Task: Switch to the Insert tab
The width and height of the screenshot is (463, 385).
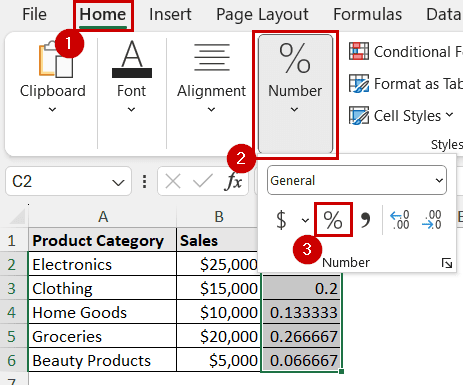Action: 170,14
